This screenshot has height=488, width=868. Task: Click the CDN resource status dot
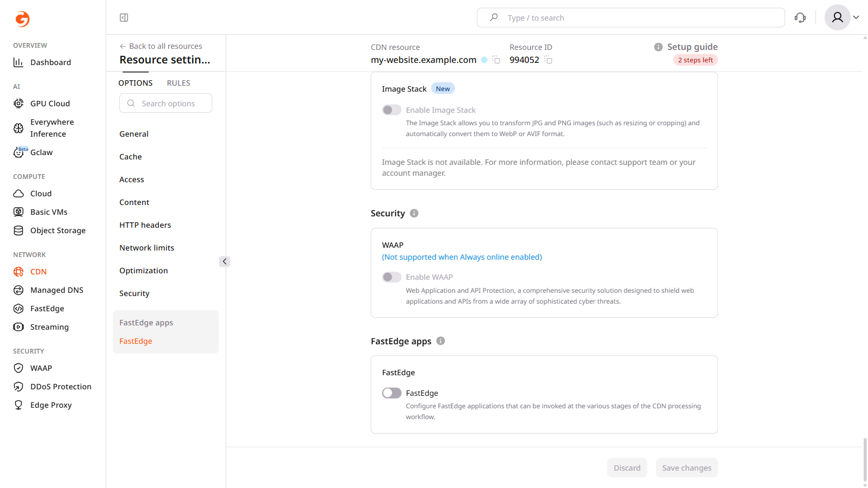(484, 60)
